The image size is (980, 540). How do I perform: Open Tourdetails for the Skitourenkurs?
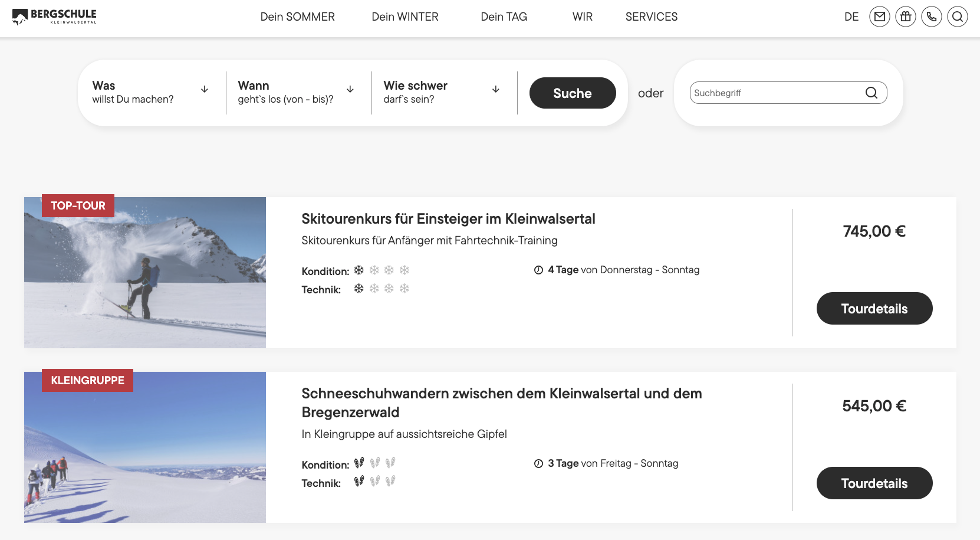click(x=874, y=308)
